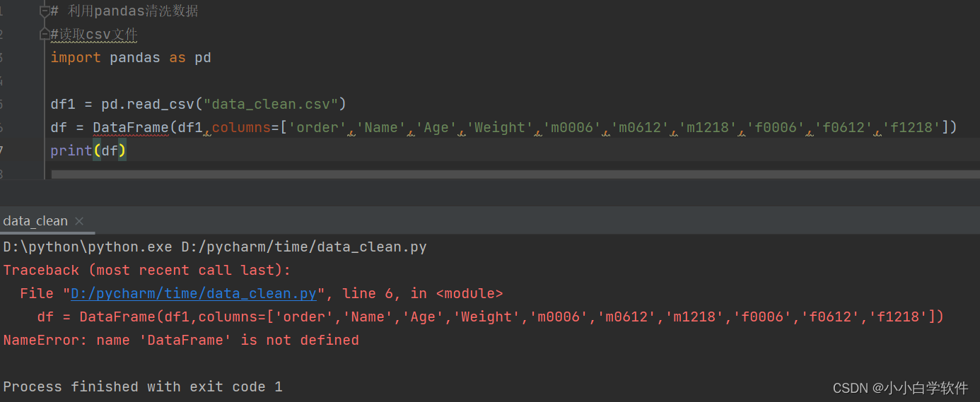Click 'm0612' string in the editor line

point(640,128)
